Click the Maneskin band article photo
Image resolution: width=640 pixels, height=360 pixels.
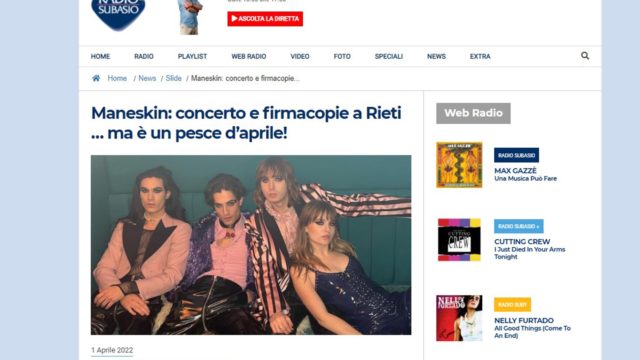pos(251,245)
